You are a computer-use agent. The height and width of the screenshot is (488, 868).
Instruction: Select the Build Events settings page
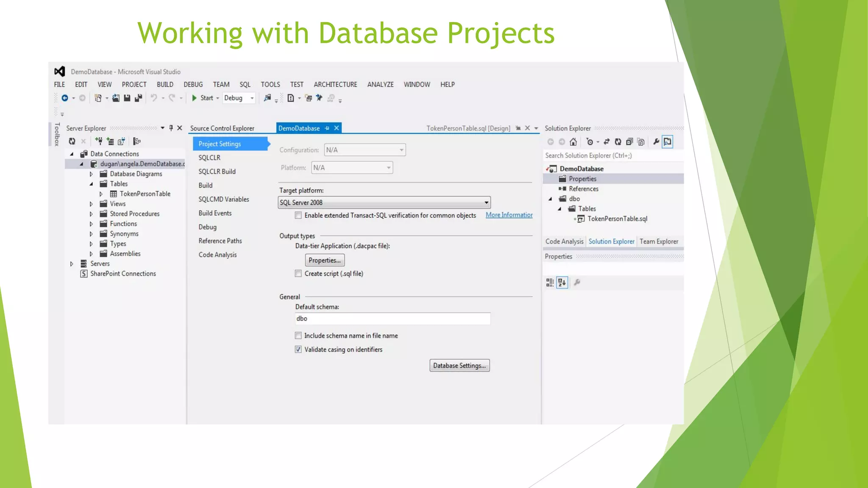(x=215, y=213)
